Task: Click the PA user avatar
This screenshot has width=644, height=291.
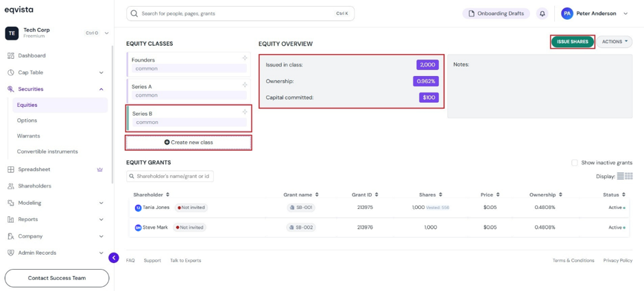Action: pos(567,14)
